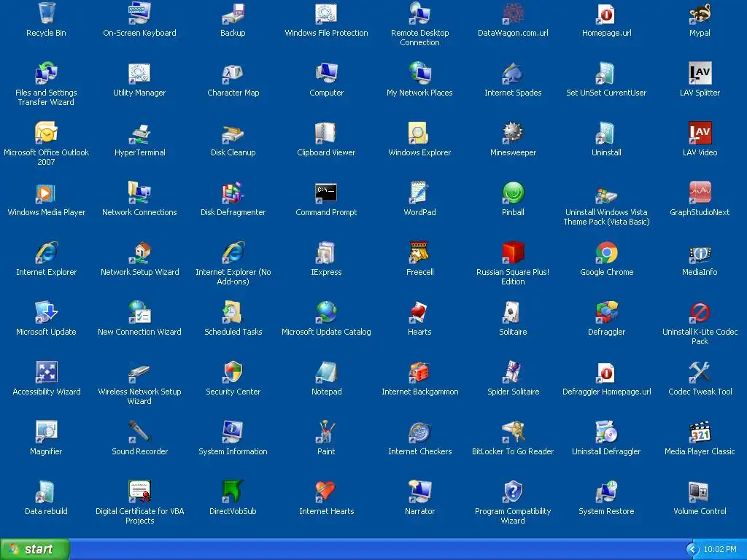
Task: Open Windows File Protection shortcut
Action: click(326, 13)
